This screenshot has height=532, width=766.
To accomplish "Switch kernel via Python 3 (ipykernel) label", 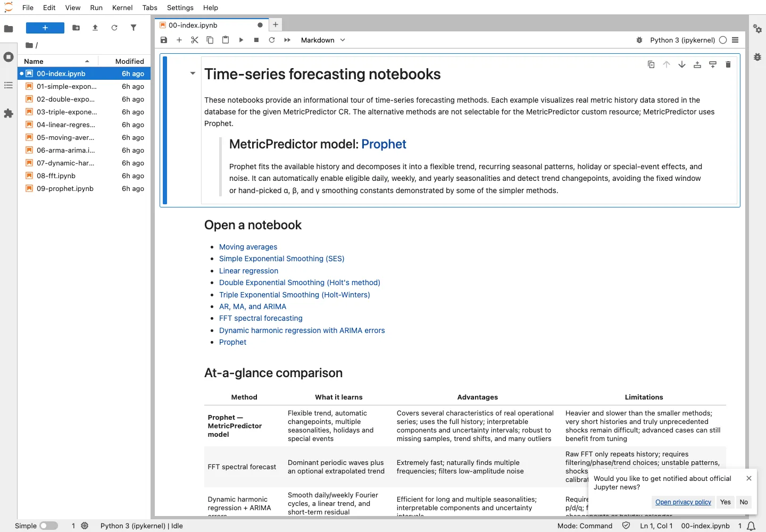I will (682, 40).
